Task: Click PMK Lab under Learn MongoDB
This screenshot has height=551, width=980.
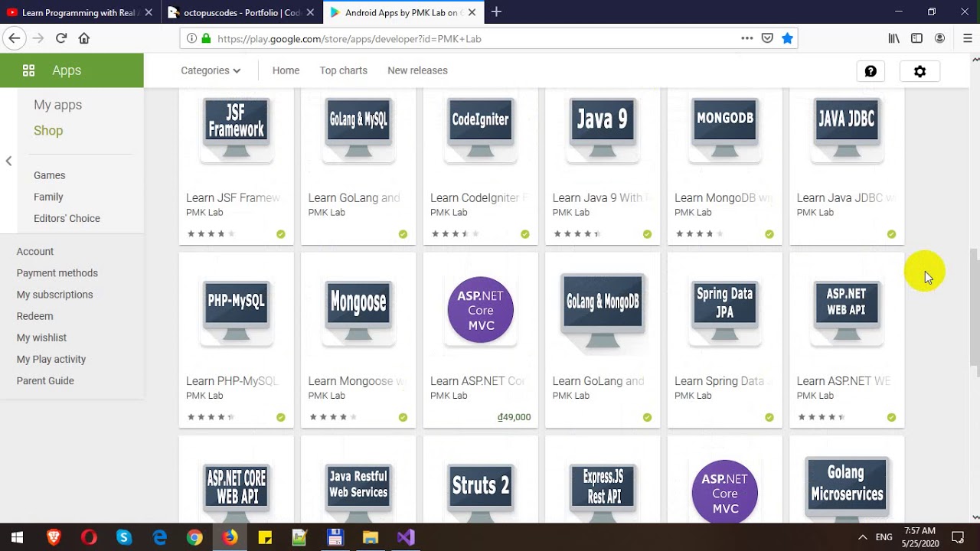Action: click(x=693, y=213)
